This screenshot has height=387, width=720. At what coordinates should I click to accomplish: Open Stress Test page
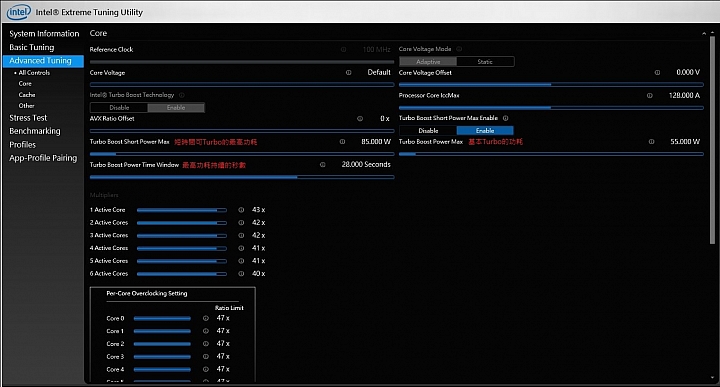(28, 118)
